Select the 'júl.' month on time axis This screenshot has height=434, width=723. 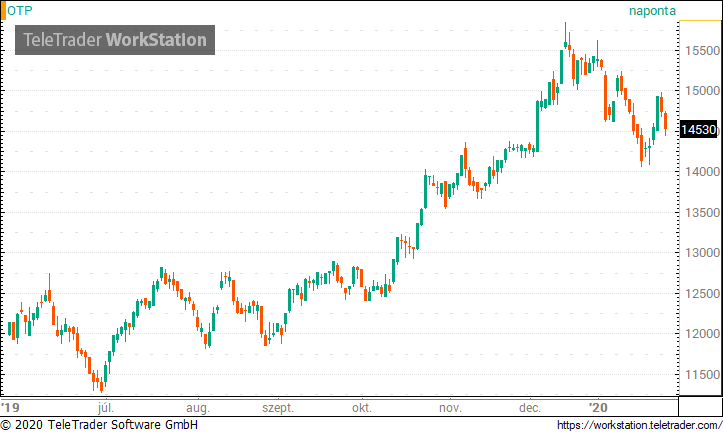(106, 408)
